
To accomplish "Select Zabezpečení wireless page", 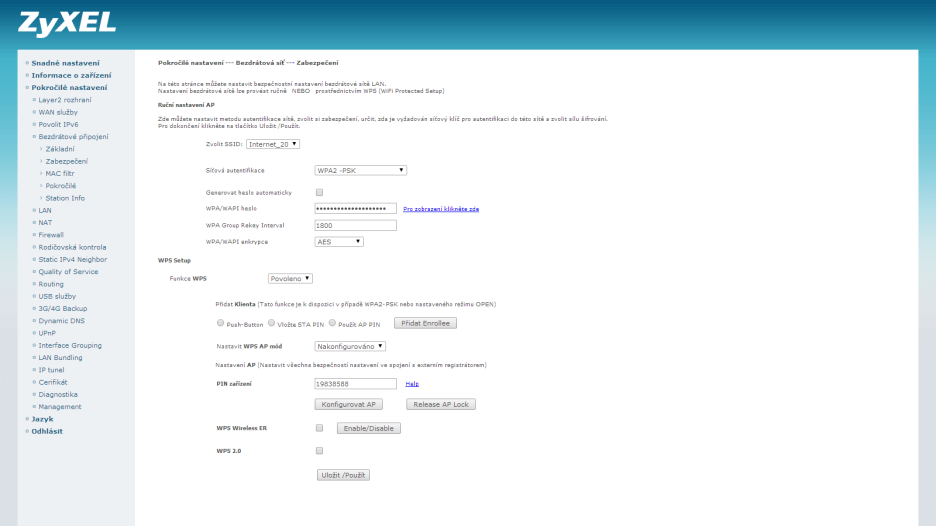I will [66, 161].
